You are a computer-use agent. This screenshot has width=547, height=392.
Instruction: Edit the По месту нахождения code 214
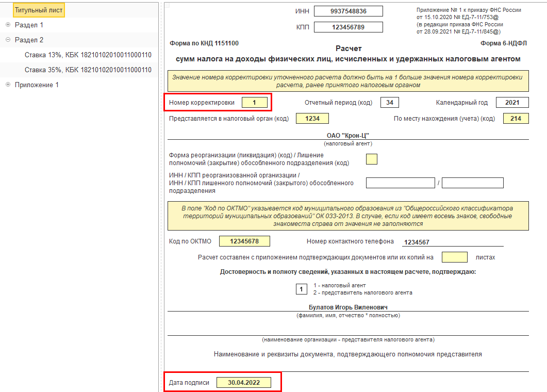tap(516, 118)
